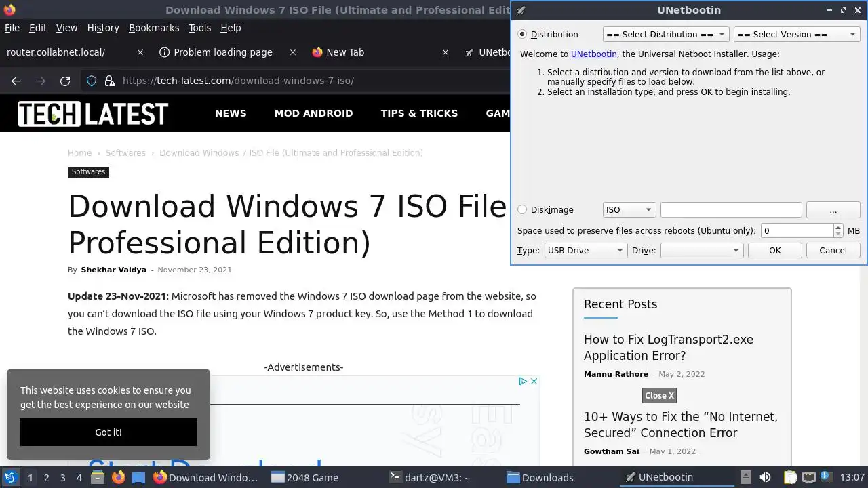
Task: Open clipboard manager tray icon
Action: pyautogui.click(x=790, y=477)
